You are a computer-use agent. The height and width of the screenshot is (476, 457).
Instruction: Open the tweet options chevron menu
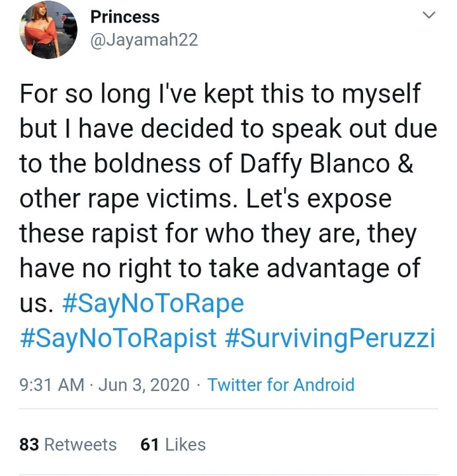[x=429, y=15]
